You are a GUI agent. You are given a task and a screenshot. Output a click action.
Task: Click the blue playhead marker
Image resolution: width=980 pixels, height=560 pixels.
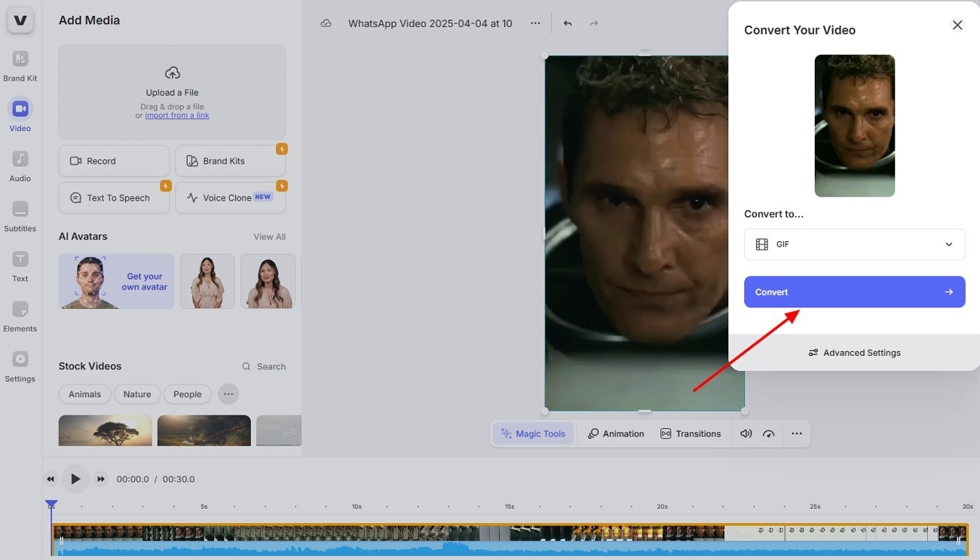pos(51,505)
